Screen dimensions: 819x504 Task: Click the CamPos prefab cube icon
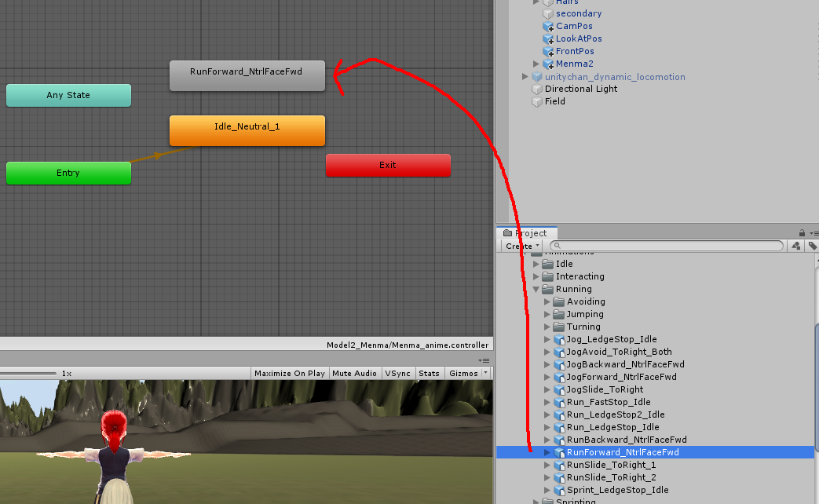tap(548, 26)
